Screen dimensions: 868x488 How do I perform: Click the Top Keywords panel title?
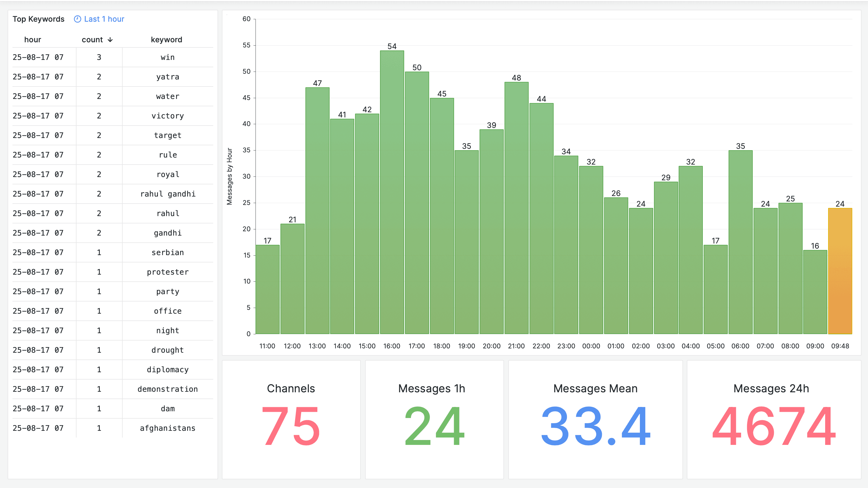pyautogui.click(x=39, y=19)
